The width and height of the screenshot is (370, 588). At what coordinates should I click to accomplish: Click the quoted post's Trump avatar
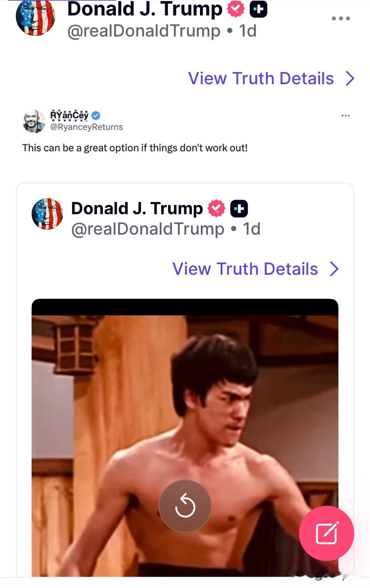(x=47, y=214)
